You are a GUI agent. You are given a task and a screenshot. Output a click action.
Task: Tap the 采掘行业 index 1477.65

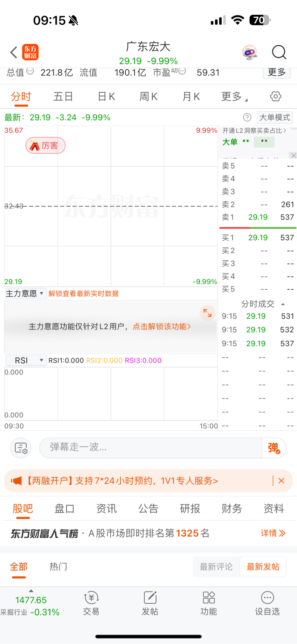tap(31, 600)
